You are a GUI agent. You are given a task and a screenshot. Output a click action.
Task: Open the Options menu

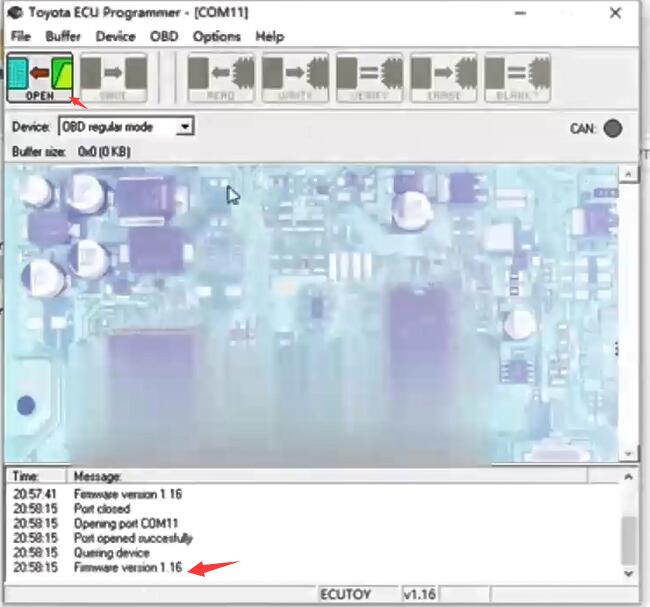coord(216,36)
